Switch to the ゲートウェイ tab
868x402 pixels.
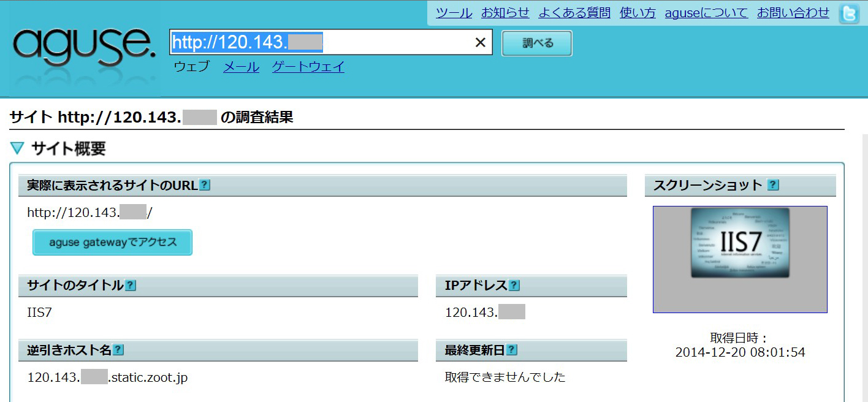click(x=308, y=67)
